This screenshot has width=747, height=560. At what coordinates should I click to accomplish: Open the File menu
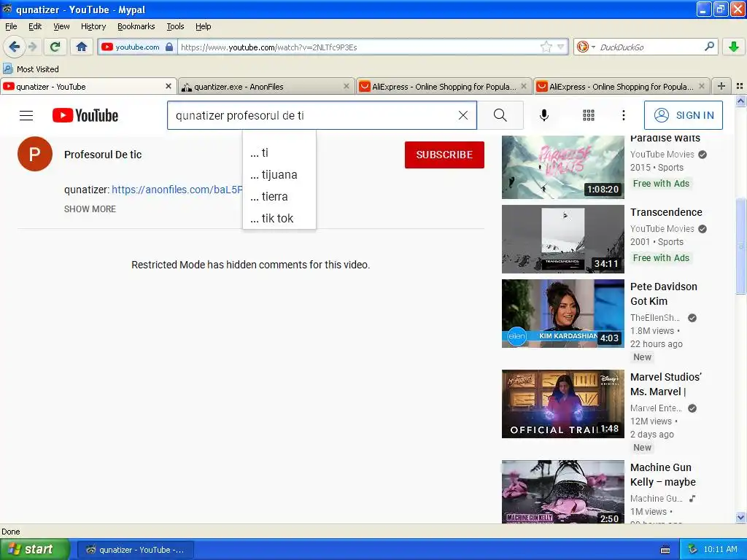pos(11,26)
